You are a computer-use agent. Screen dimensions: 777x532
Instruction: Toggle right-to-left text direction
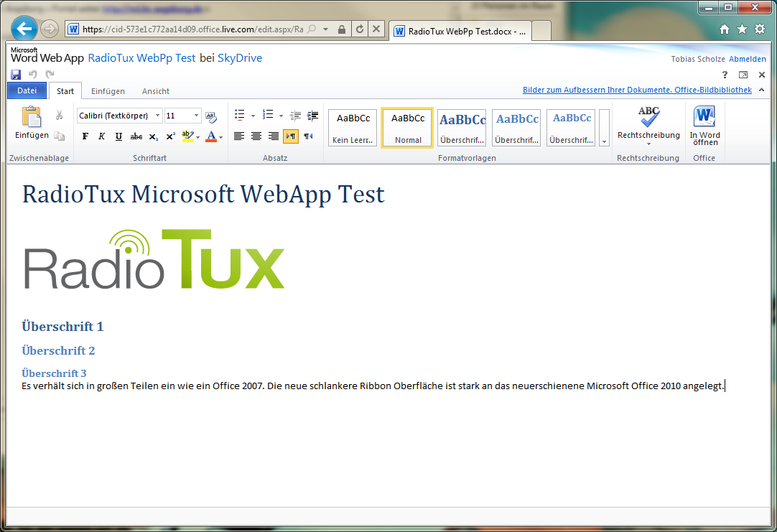click(x=308, y=136)
